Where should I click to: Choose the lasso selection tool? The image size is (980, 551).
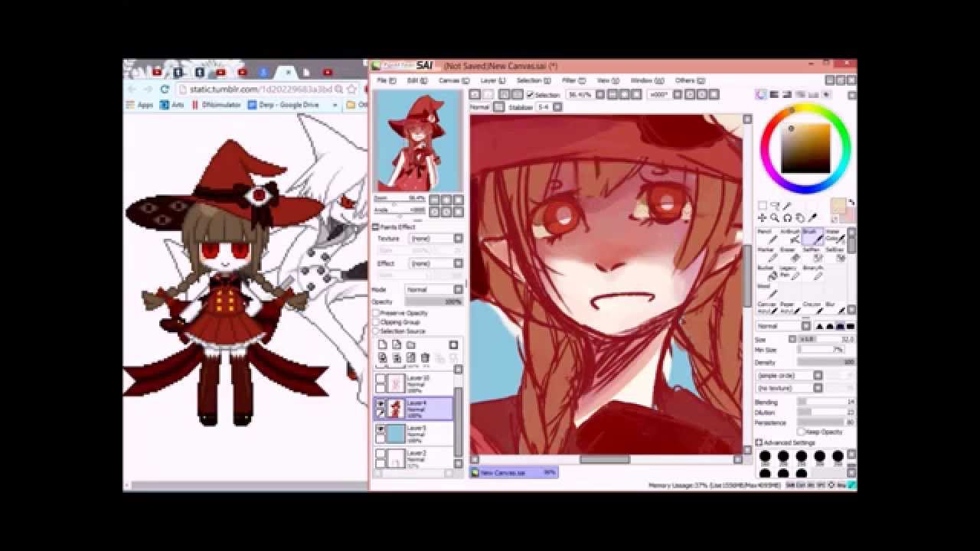[776, 206]
